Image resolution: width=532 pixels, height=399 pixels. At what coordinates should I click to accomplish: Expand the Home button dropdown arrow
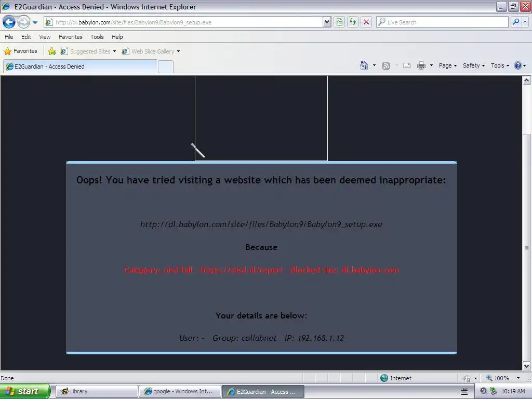(374, 65)
